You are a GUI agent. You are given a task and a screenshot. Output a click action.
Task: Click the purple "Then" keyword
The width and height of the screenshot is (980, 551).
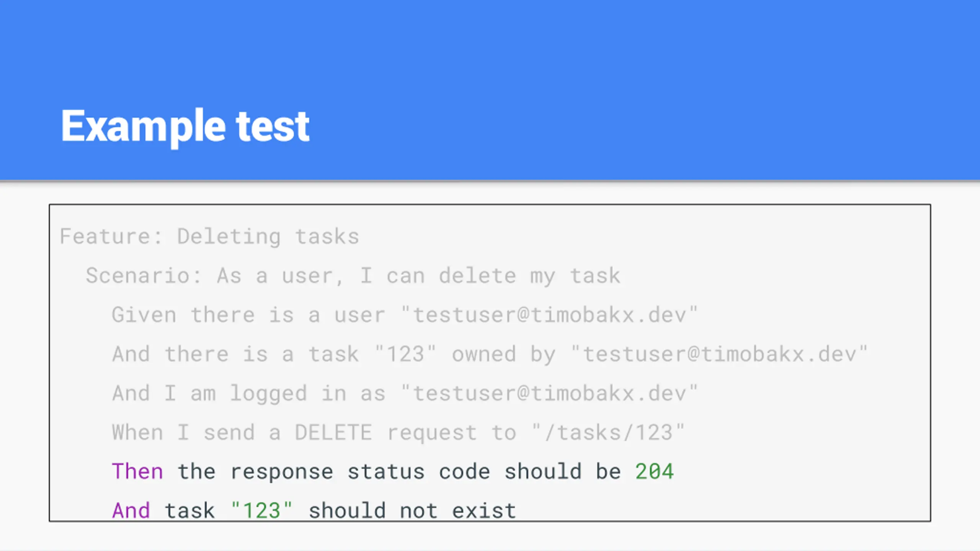(137, 471)
